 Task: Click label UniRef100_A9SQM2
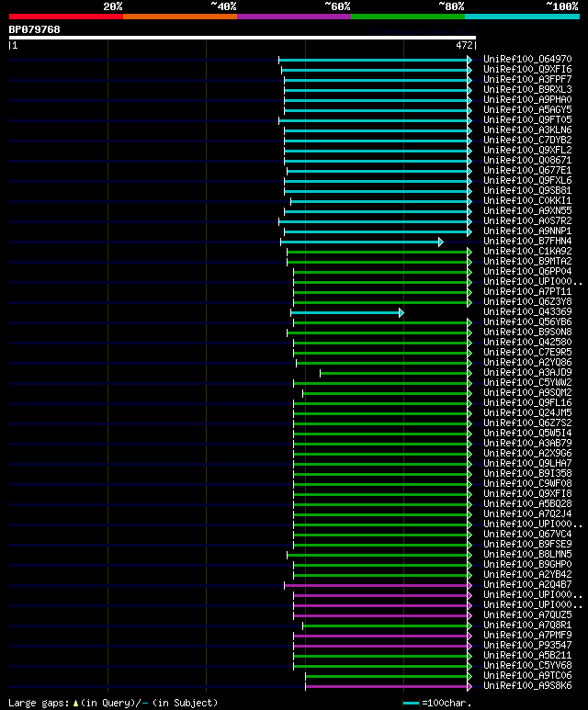coord(527,392)
